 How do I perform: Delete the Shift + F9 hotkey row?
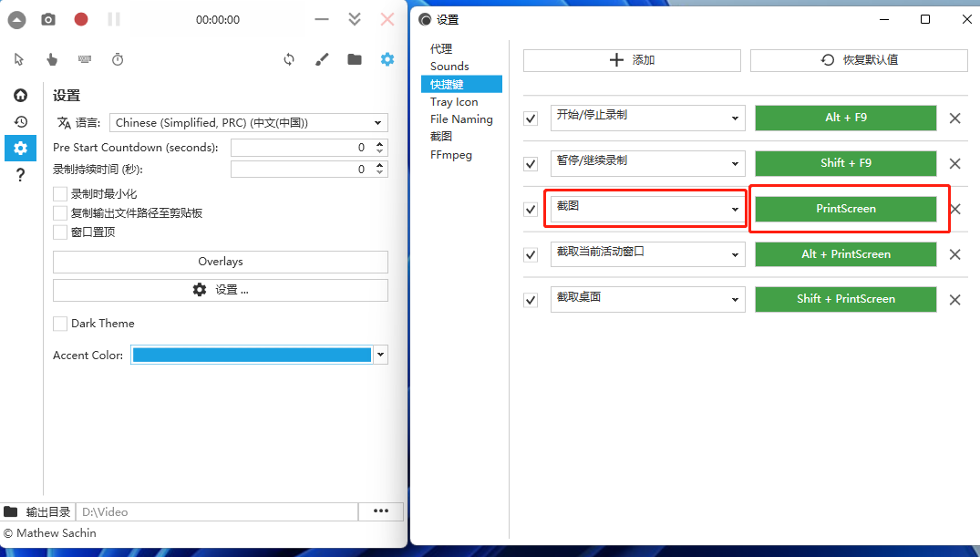(x=955, y=164)
